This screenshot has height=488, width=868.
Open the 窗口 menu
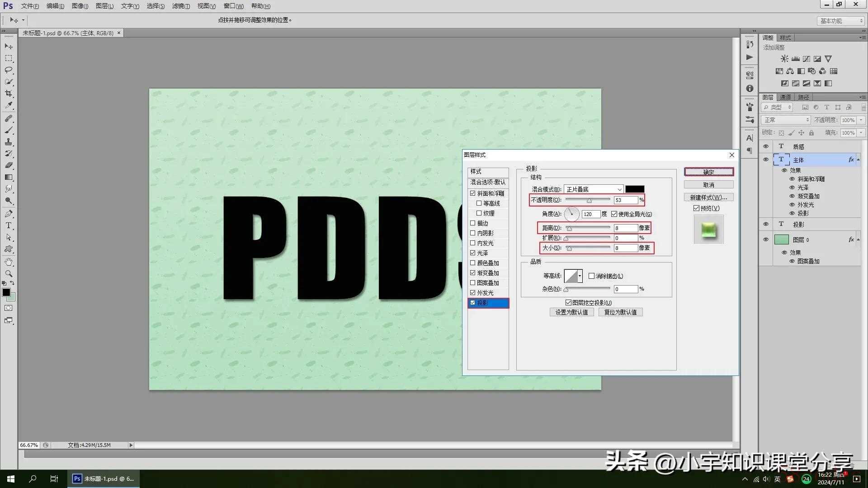(233, 6)
